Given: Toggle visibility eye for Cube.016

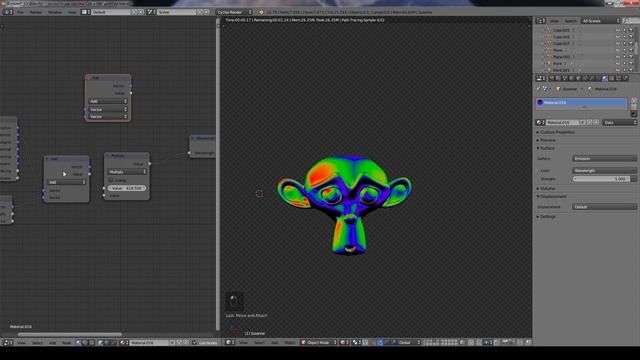Looking at the screenshot, I should click(618, 37).
